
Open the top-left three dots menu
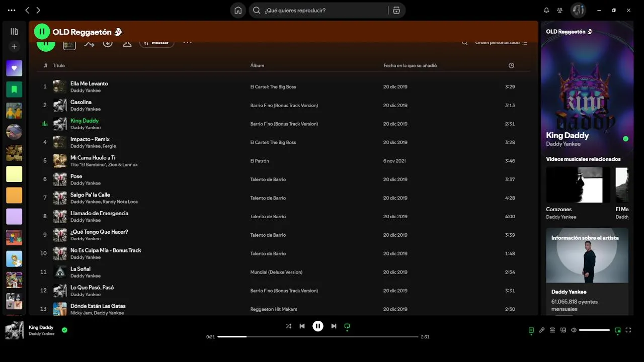point(12,10)
